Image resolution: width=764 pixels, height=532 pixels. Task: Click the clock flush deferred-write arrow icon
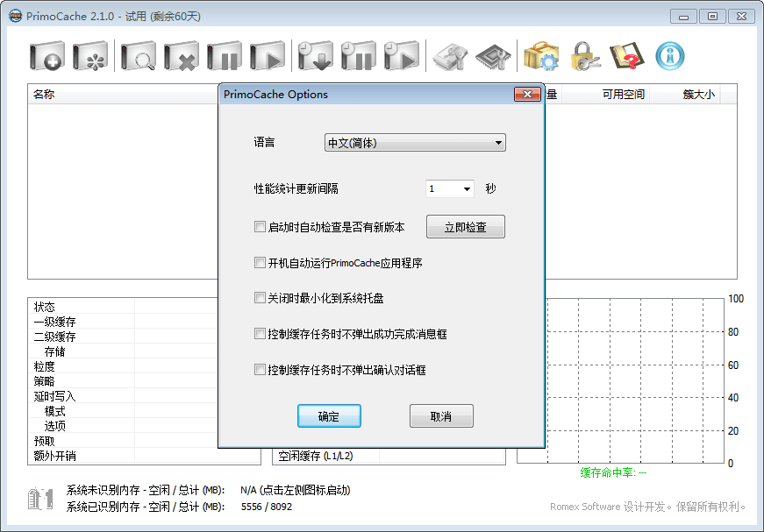pyautogui.click(x=315, y=56)
